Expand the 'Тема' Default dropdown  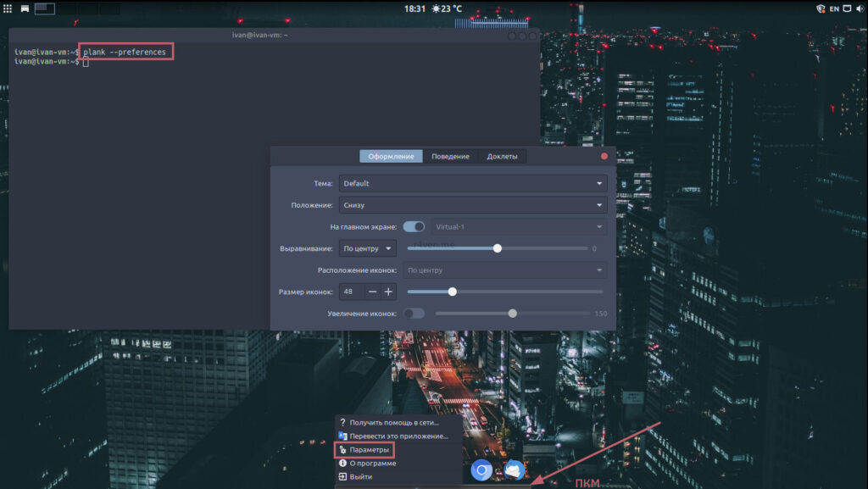[x=473, y=183]
